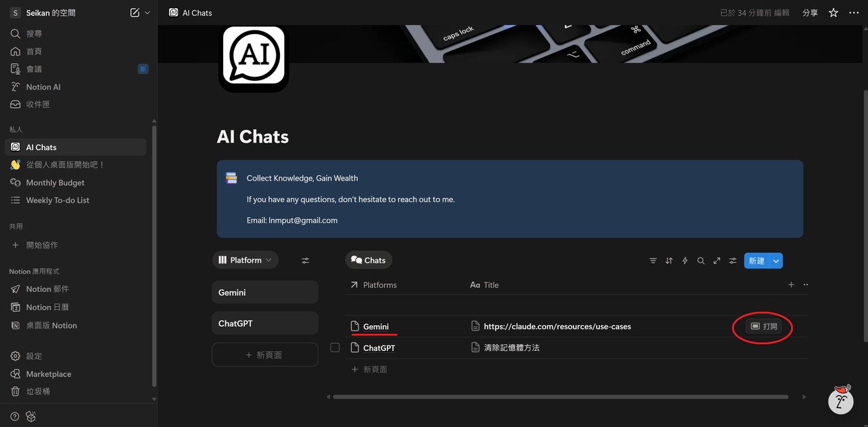Click the new page compose icon in sidebar header
868x427 pixels.
[x=134, y=13]
